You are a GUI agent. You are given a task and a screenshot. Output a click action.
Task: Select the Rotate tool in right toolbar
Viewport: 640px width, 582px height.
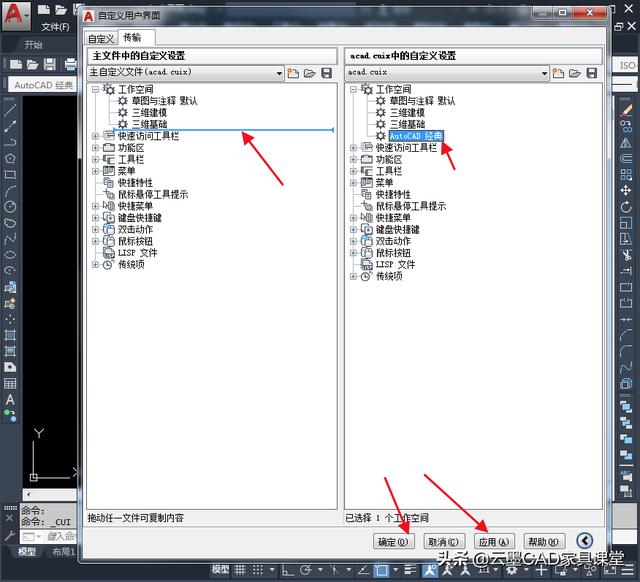[626, 207]
